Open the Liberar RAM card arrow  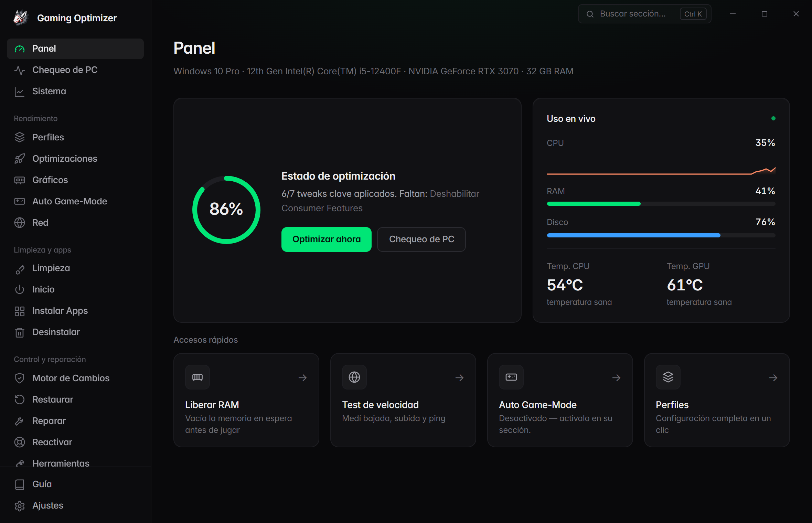point(303,378)
